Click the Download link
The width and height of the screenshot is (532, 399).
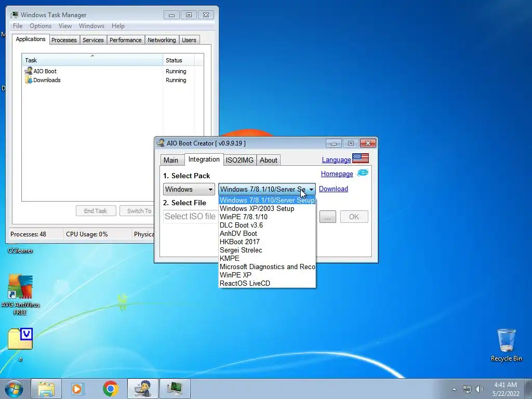tap(333, 189)
